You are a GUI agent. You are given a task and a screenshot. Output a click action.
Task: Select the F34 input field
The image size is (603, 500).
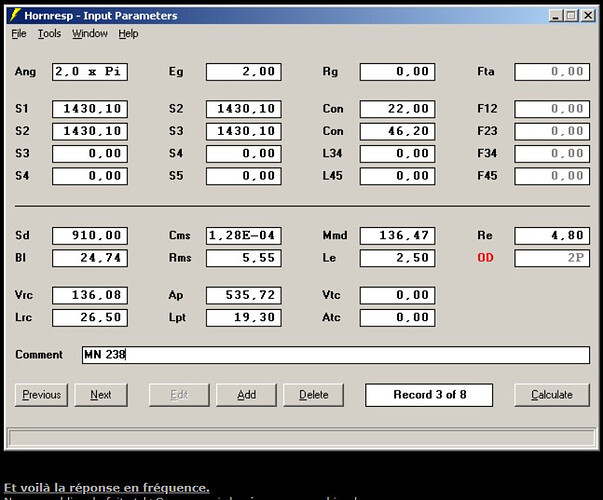pos(552,154)
